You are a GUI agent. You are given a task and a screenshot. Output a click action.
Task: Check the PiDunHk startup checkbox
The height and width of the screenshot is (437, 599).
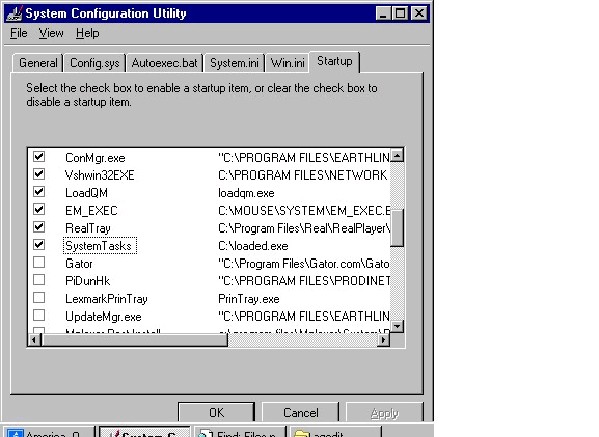pyautogui.click(x=39, y=280)
